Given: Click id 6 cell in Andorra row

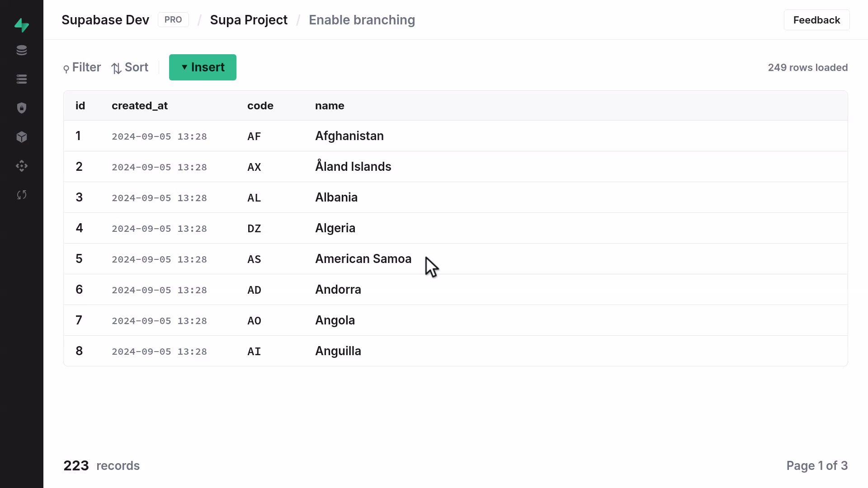Looking at the screenshot, I should (79, 290).
